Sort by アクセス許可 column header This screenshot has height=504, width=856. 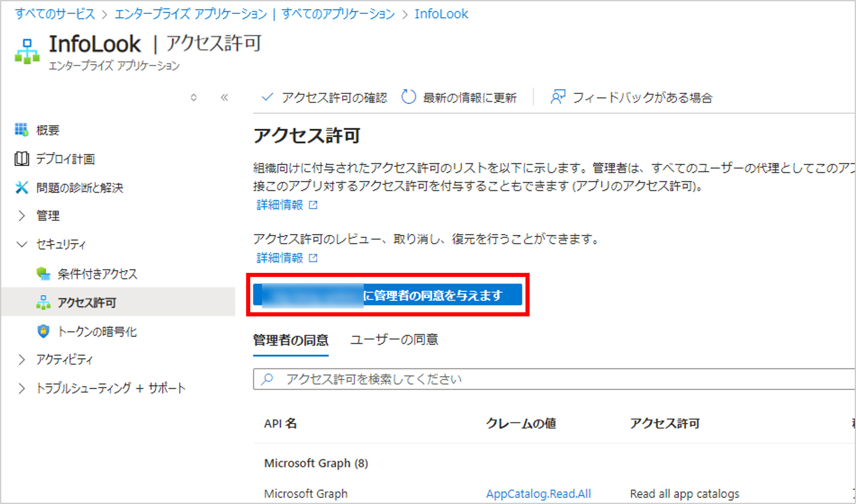click(x=665, y=423)
